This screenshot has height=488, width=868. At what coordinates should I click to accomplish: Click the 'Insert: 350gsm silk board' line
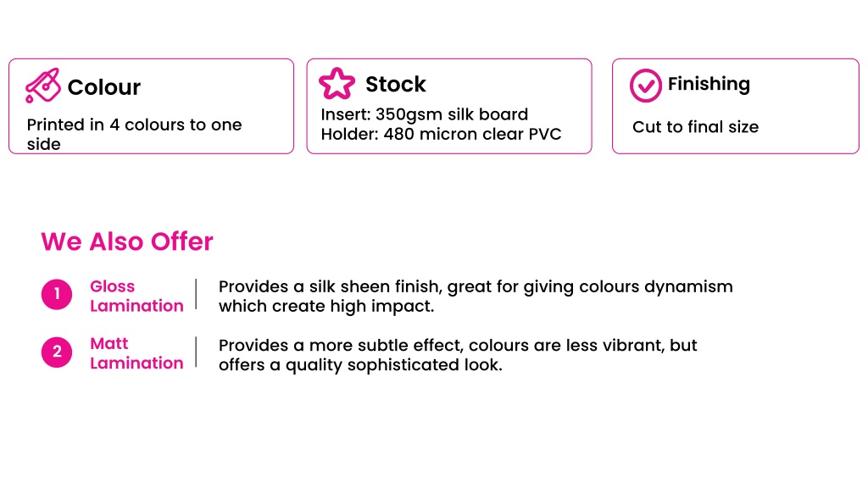pos(424,114)
